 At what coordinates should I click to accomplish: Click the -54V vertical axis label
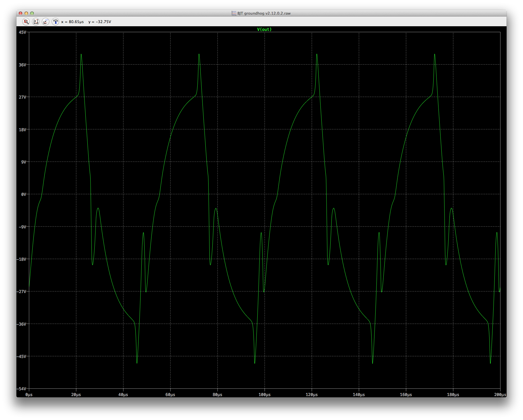(22, 389)
